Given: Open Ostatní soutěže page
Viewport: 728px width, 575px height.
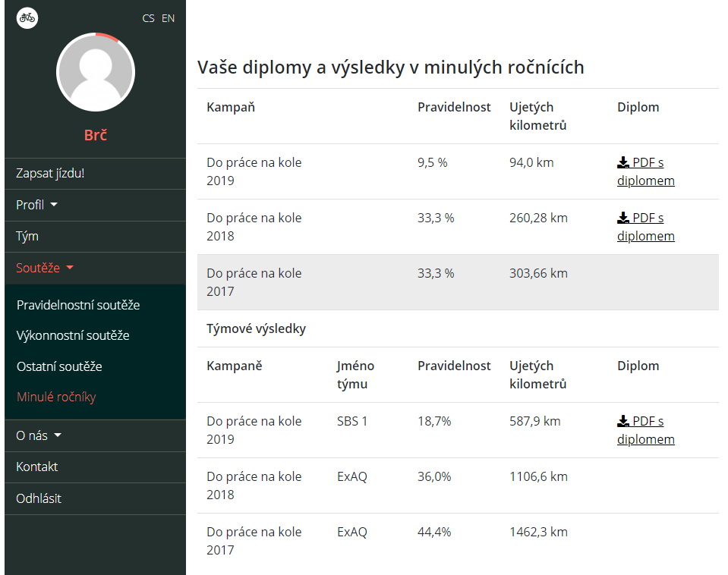Looking at the screenshot, I should point(59,366).
